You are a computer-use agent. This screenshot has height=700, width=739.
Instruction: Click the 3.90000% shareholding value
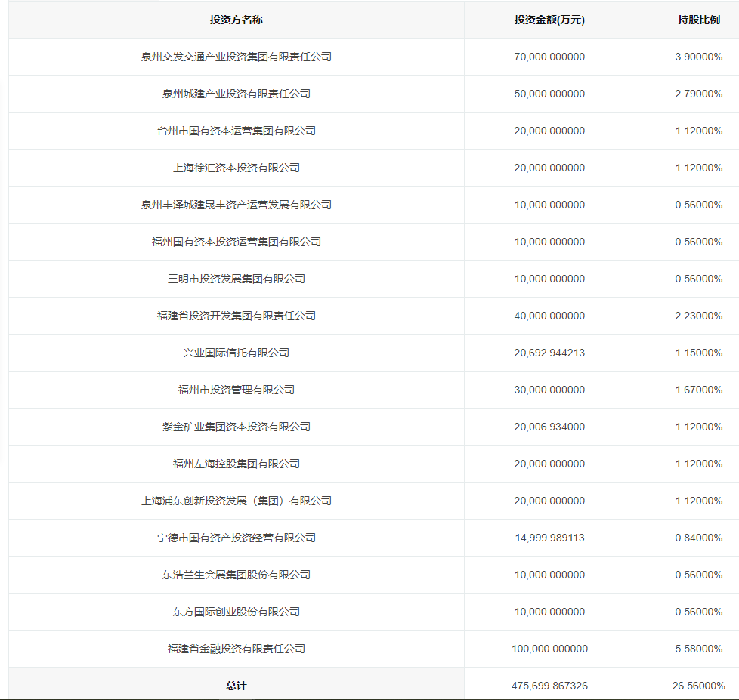[x=699, y=57]
